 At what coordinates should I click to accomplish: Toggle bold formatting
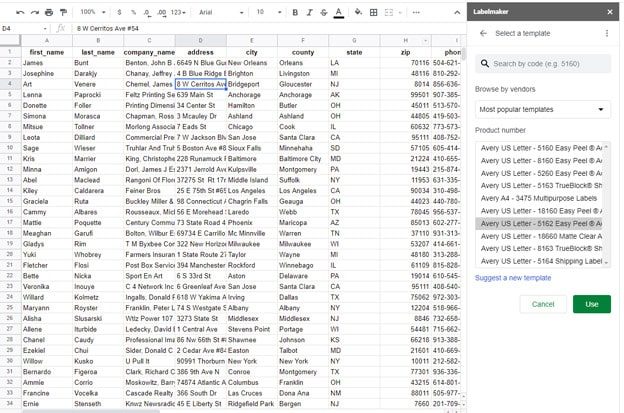click(x=295, y=12)
